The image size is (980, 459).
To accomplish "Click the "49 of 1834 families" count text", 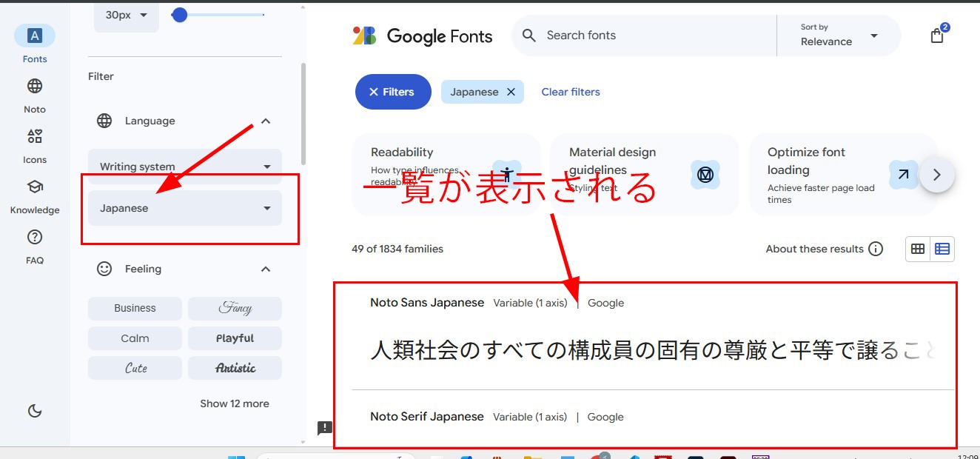I will (397, 249).
